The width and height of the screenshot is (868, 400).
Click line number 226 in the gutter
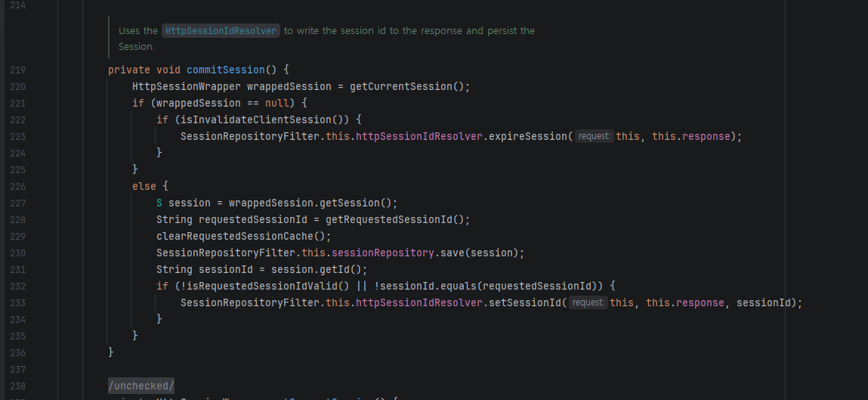click(x=17, y=186)
